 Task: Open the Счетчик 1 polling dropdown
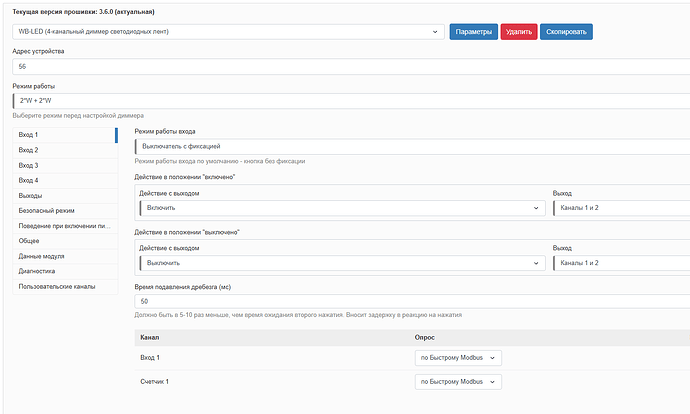point(458,382)
